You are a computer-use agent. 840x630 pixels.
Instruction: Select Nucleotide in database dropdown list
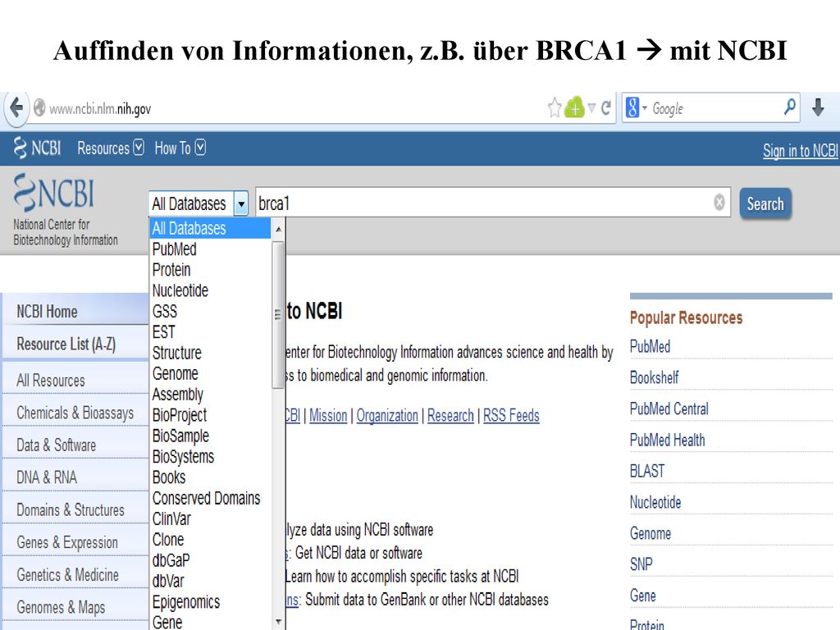[x=210, y=291]
